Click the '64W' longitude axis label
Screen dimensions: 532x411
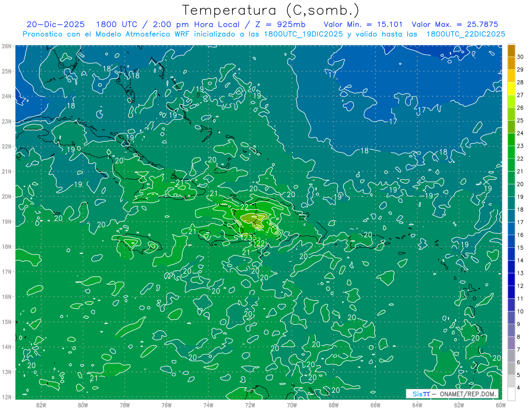point(417,405)
